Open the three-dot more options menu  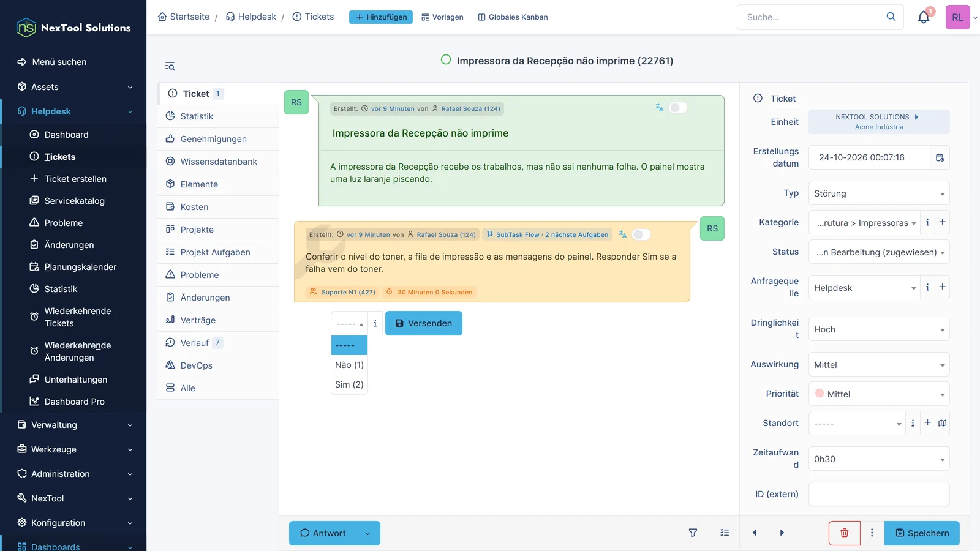tap(872, 533)
